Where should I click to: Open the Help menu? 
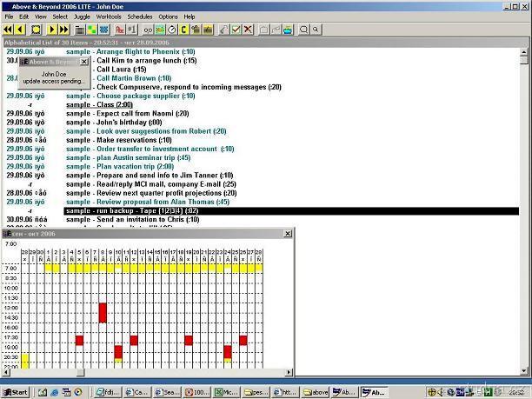pos(190,17)
